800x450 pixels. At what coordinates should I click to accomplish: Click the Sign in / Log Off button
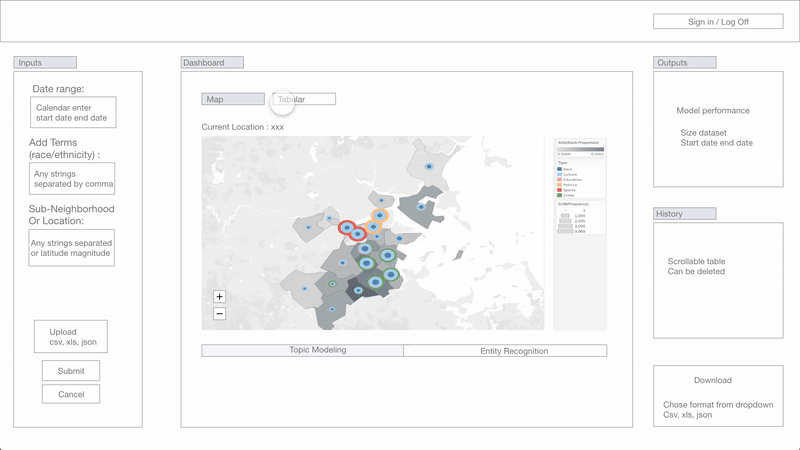coord(718,21)
